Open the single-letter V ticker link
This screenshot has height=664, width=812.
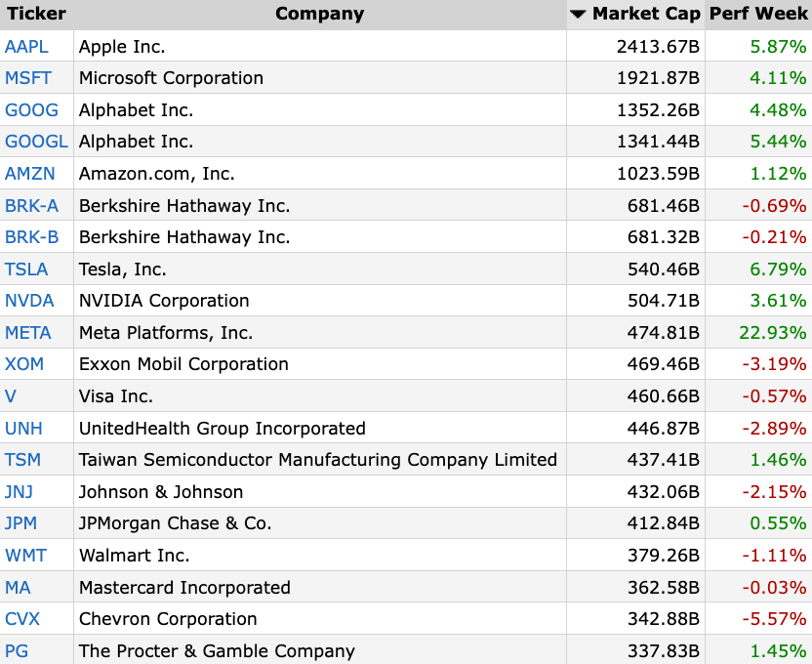coord(11,396)
